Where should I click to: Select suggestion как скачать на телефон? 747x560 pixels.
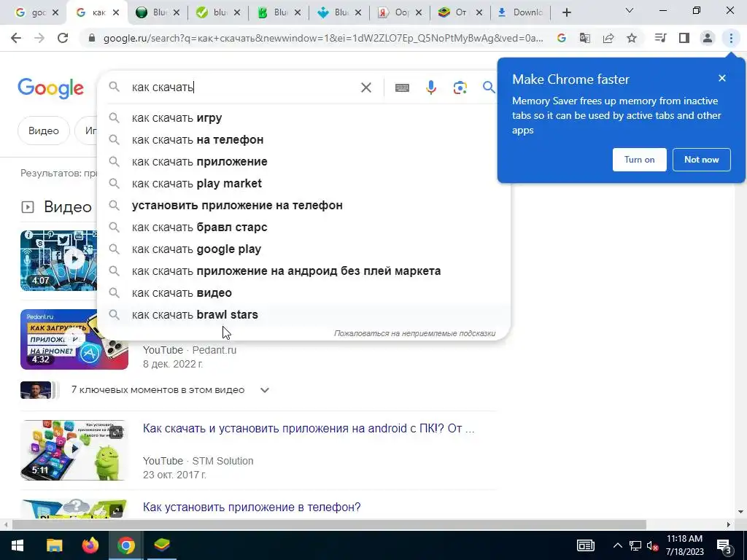pos(303,139)
